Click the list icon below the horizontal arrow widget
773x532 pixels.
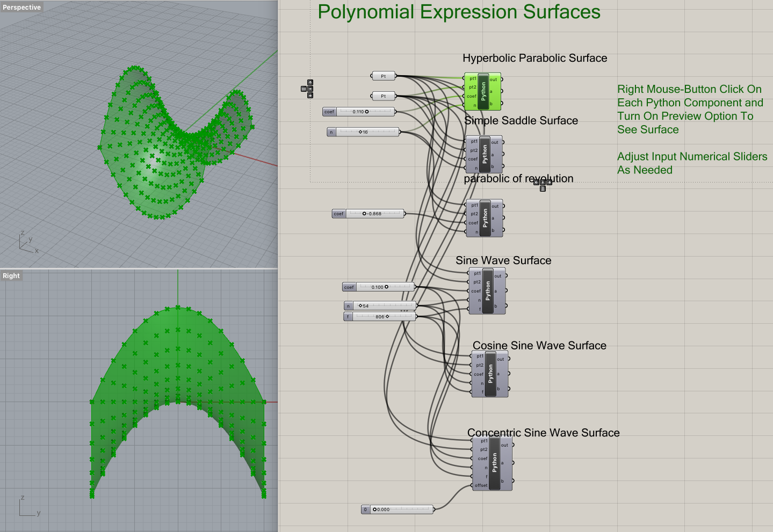(x=543, y=189)
